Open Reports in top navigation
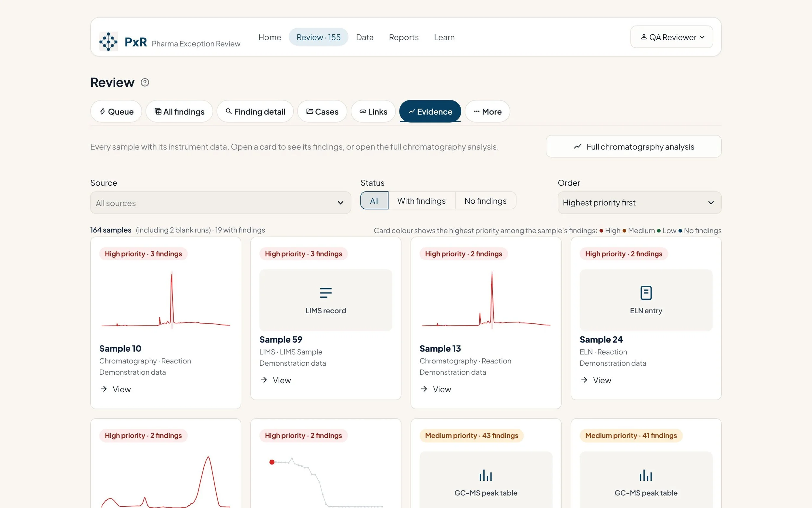The width and height of the screenshot is (812, 508). [x=403, y=37]
